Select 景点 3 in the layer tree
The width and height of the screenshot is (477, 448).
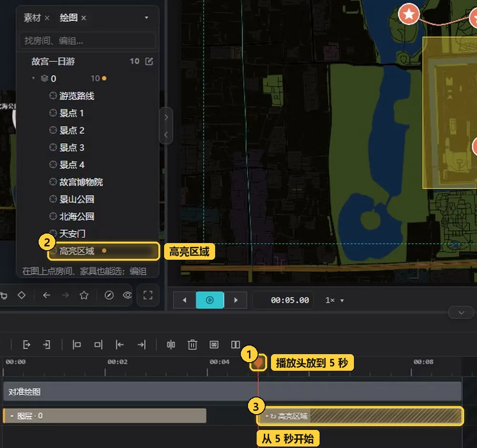pyautogui.click(x=72, y=147)
